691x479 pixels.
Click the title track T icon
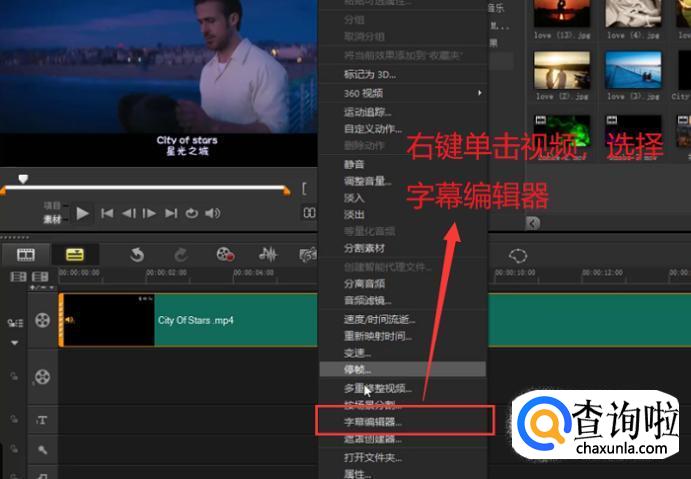pos(42,420)
